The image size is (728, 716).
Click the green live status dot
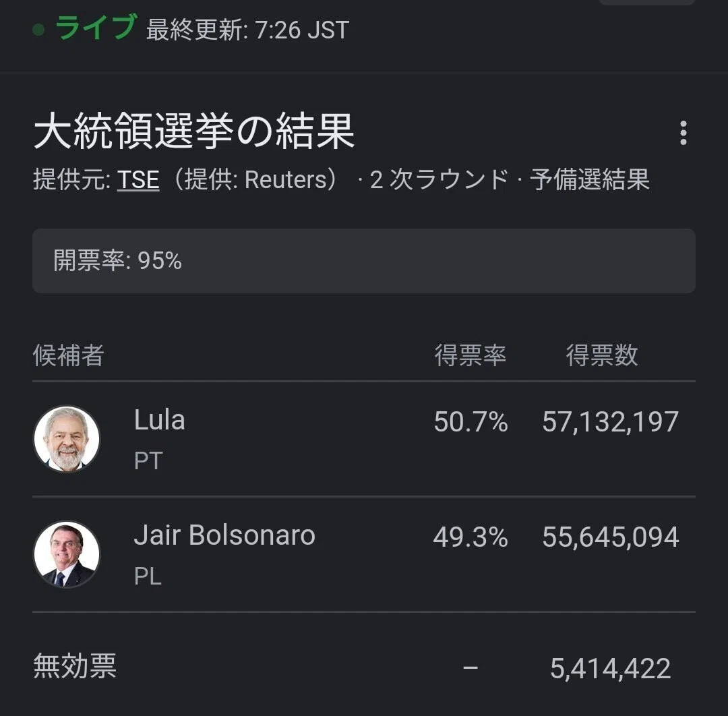[39, 30]
